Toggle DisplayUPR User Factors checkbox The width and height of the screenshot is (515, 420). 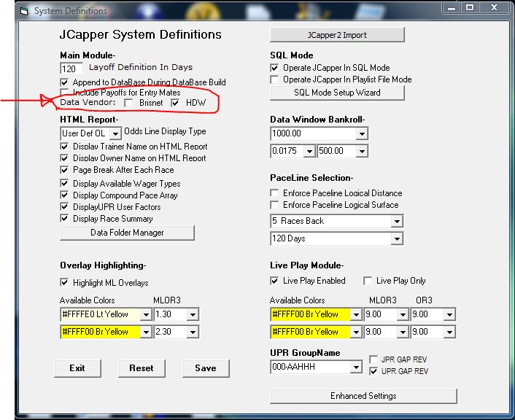click(x=64, y=207)
